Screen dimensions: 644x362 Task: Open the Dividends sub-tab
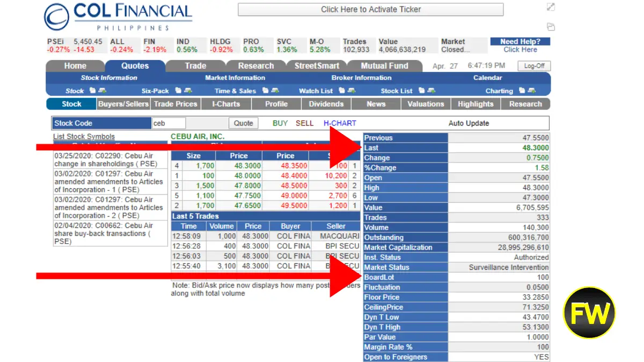point(326,104)
